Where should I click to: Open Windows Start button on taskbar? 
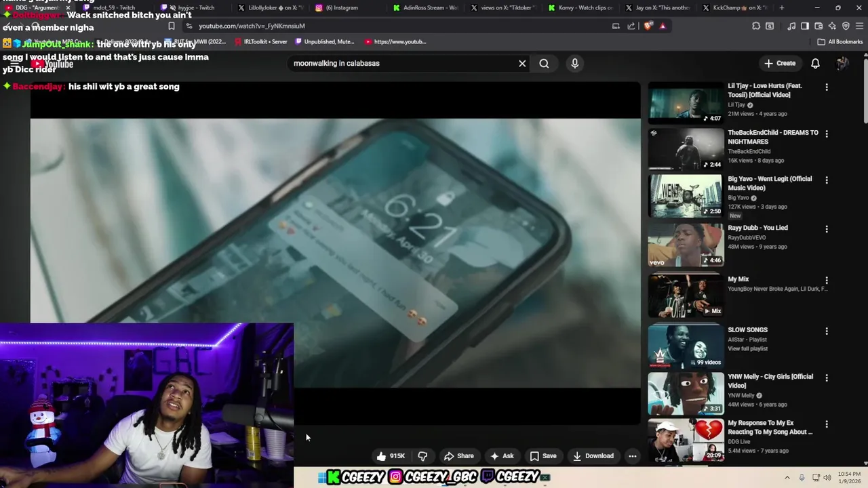tap(321, 477)
